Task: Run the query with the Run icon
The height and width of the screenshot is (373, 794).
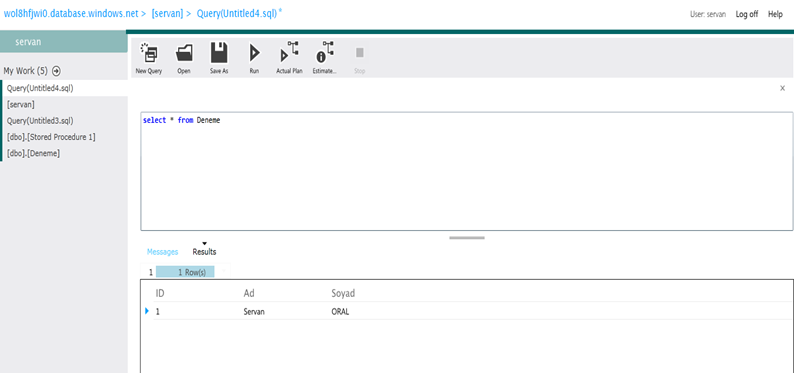Action: (x=254, y=52)
